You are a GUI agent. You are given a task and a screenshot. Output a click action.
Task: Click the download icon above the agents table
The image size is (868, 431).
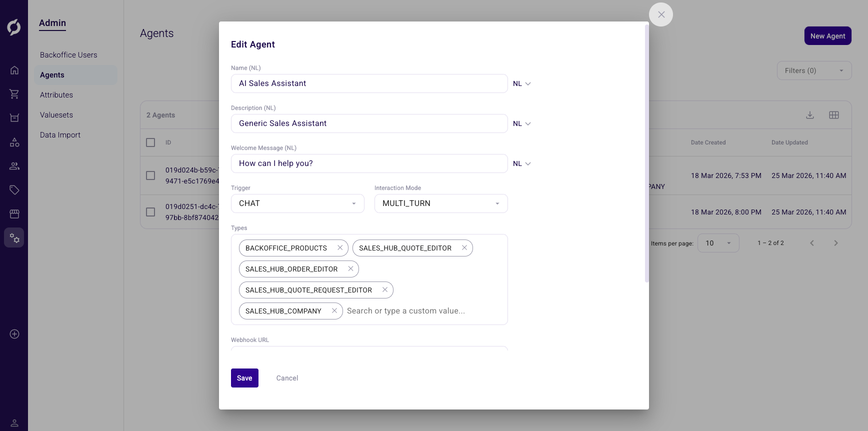[x=810, y=115]
